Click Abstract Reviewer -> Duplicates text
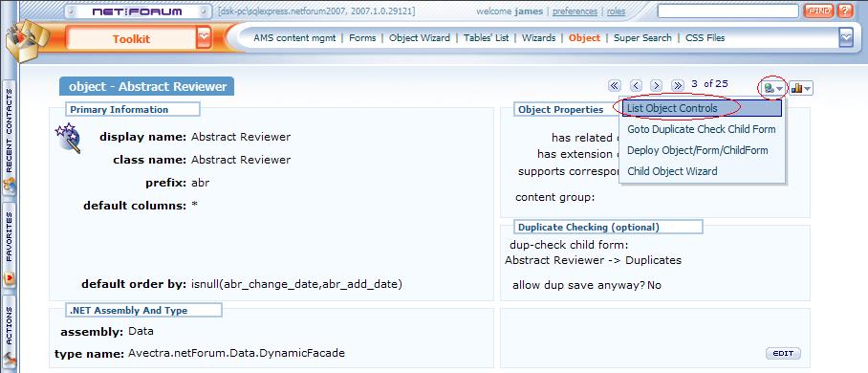 click(x=593, y=260)
